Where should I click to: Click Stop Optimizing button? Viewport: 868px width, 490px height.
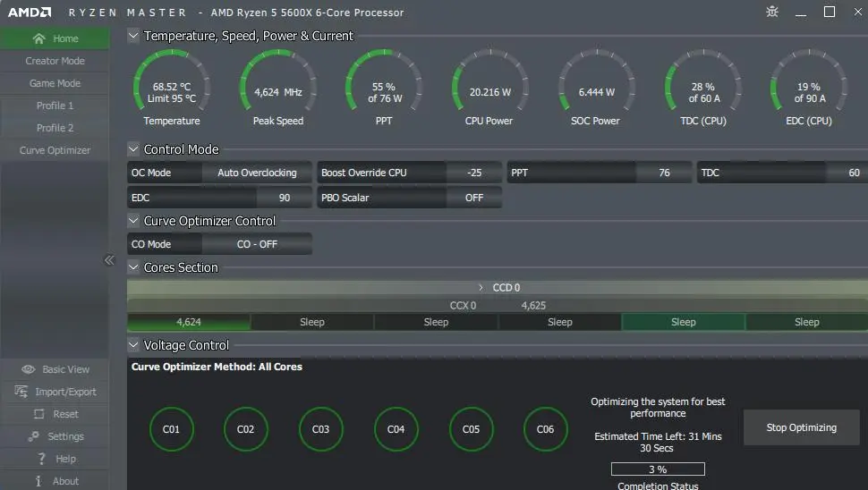(802, 427)
